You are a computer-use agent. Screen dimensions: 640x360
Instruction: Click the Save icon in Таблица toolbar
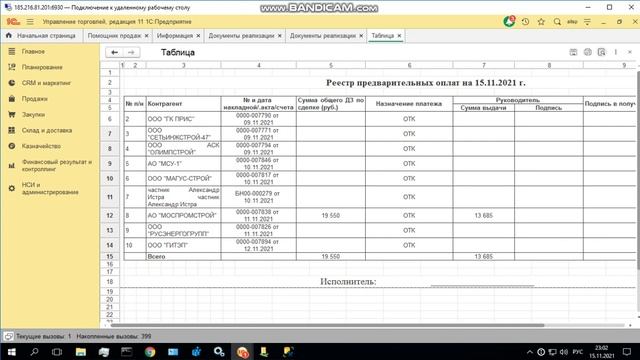(573, 52)
